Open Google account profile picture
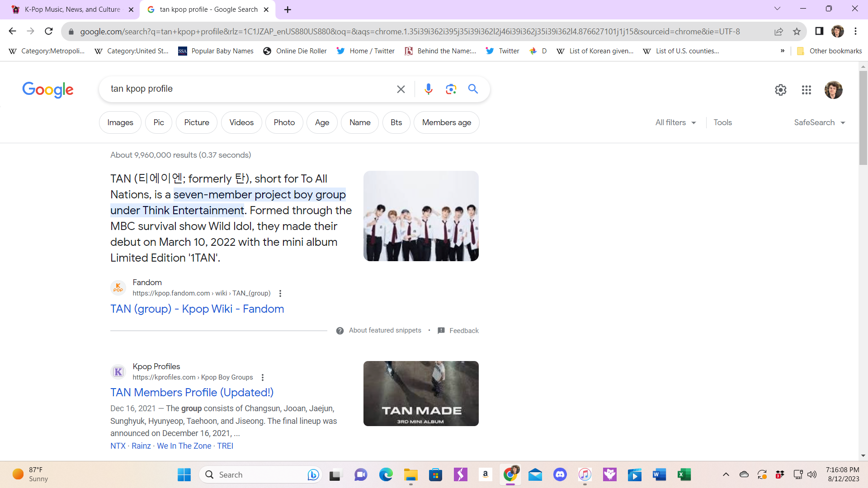Viewport: 868px width, 488px height. (x=834, y=90)
